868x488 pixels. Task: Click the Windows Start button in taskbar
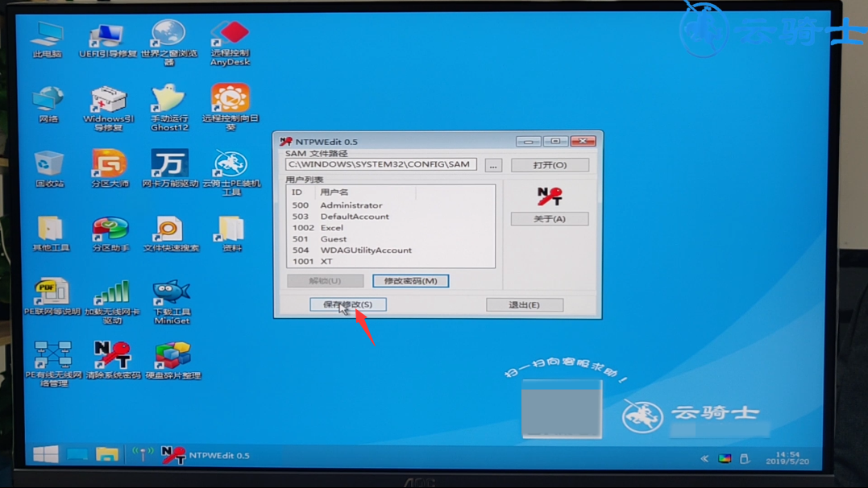pos(45,454)
